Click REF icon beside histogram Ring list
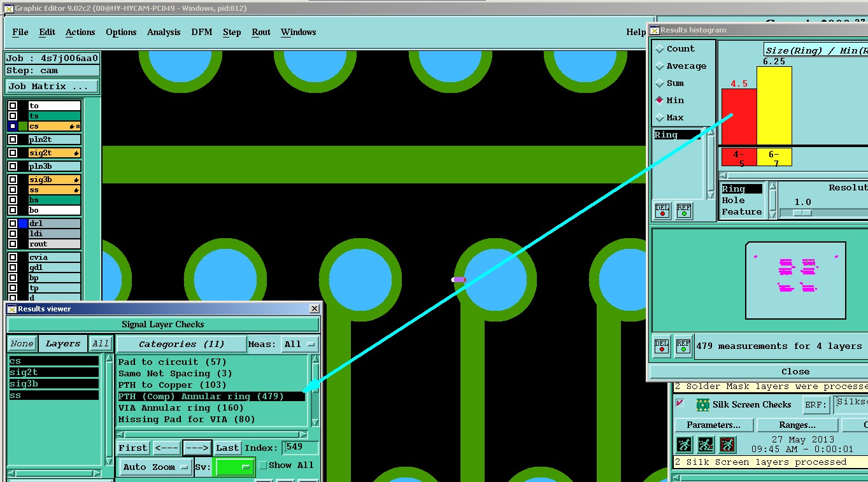 684,211
